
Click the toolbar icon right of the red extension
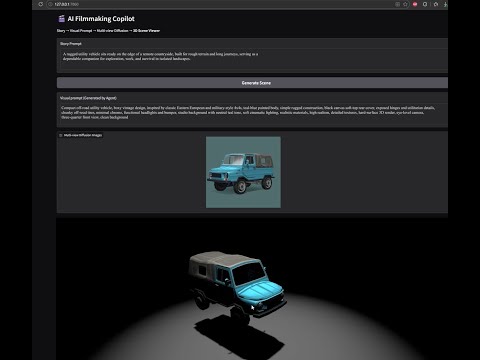click(x=425, y=4)
